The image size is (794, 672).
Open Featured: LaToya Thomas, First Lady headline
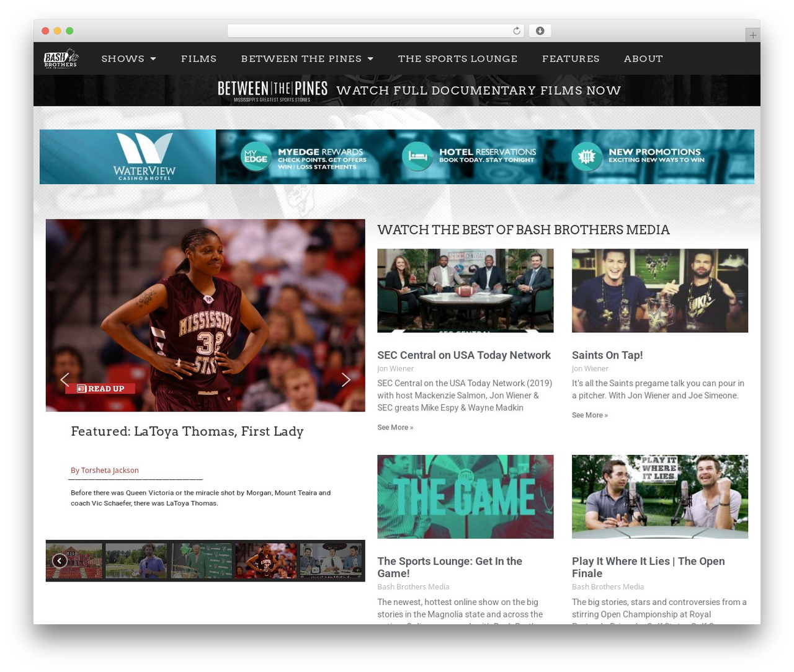click(187, 431)
